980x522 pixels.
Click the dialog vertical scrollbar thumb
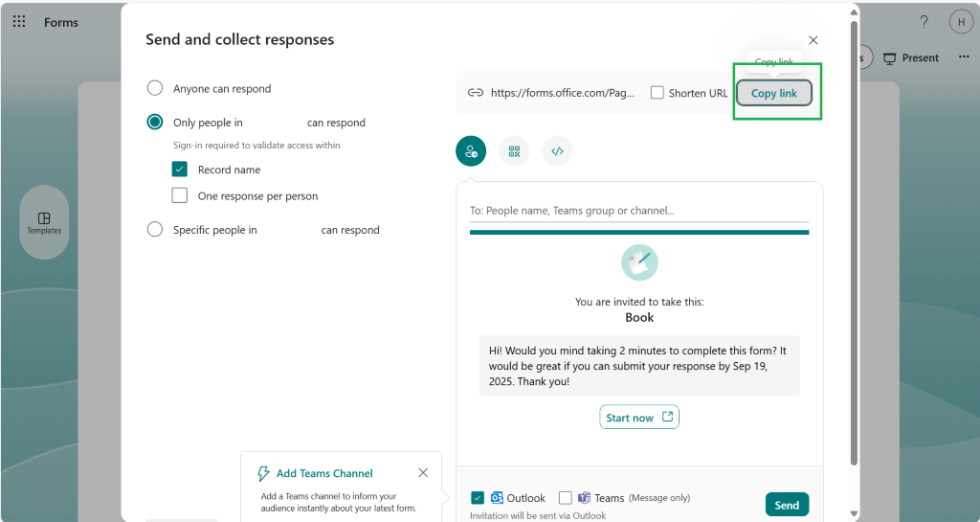[854, 243]
